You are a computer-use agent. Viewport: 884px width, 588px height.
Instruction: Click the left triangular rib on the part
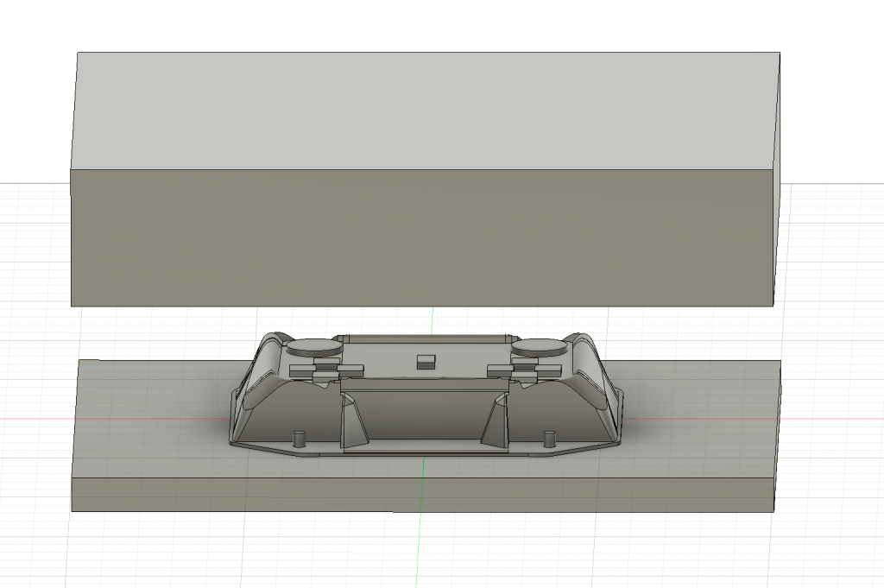[x=353, y=423]
